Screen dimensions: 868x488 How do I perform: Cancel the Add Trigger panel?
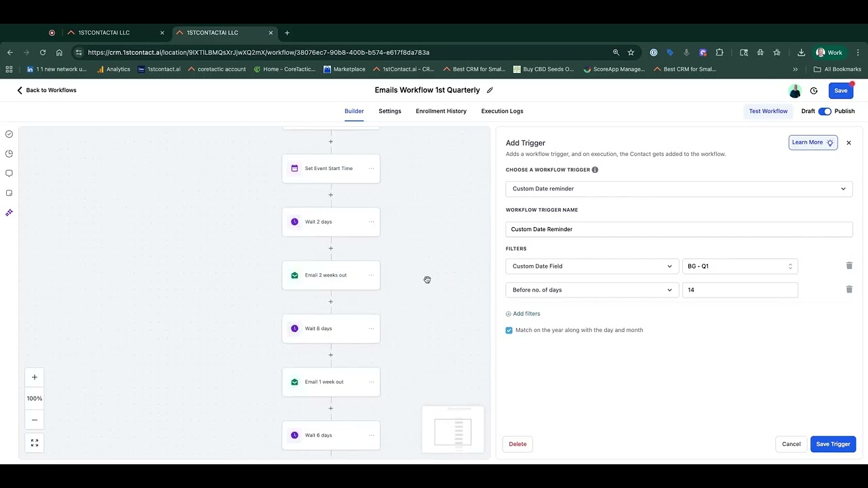(x=791, y=444)
